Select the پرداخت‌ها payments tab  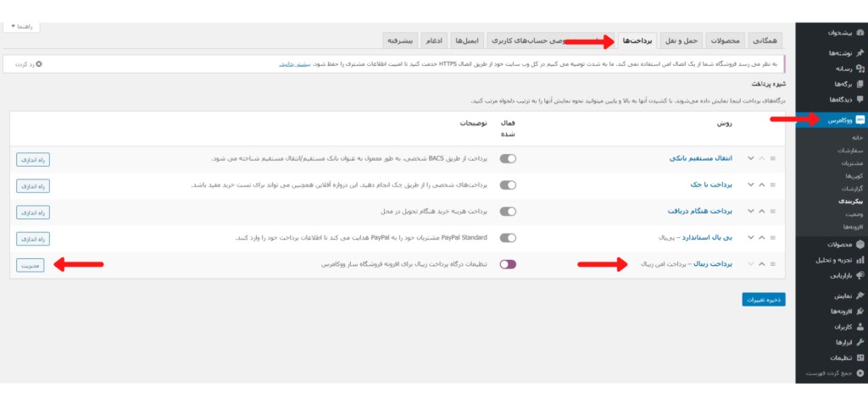pyautogui.click(x=637, y=41)
